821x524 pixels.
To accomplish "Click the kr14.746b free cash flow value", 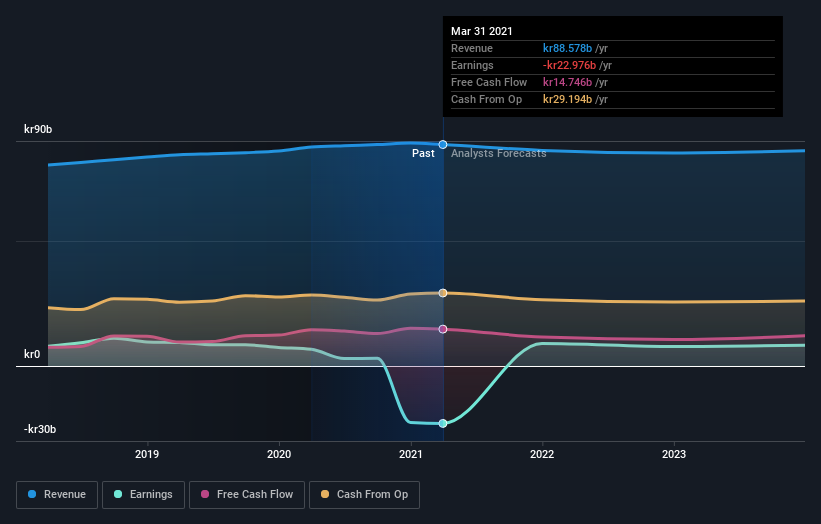I will (x=568, y=82).
